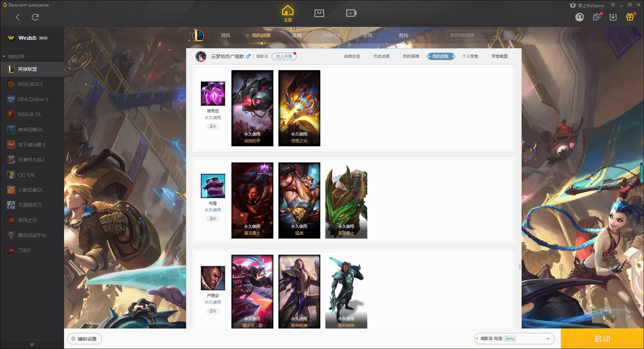Open the WeGame main menu icon
This screenshot has height=349, width=644.
613,5
